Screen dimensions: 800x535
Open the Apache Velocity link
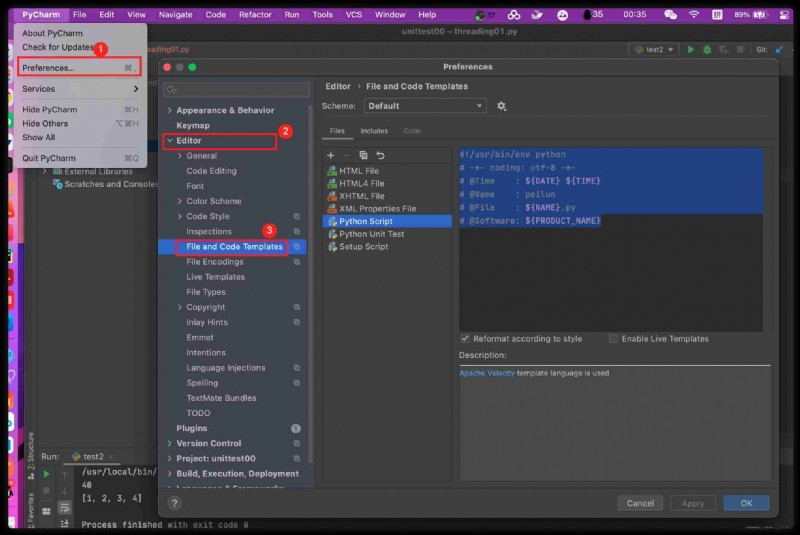click(x=487, y=373)
